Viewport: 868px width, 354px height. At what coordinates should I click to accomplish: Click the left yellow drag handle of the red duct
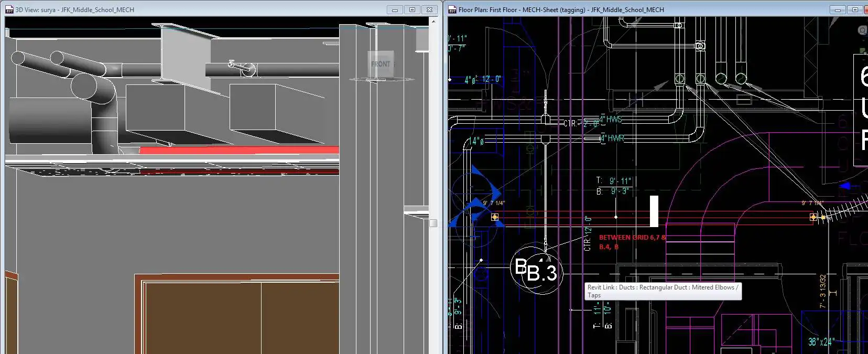494,217
